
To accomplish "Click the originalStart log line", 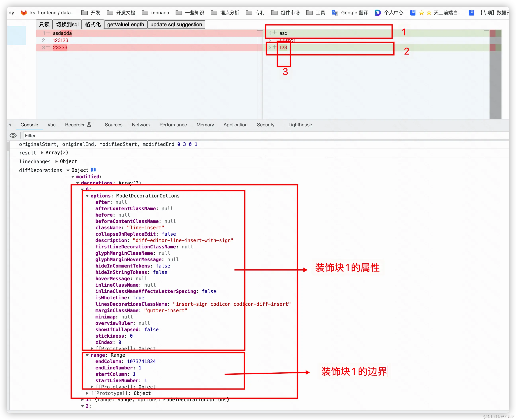I will click(x=108, y=144).
